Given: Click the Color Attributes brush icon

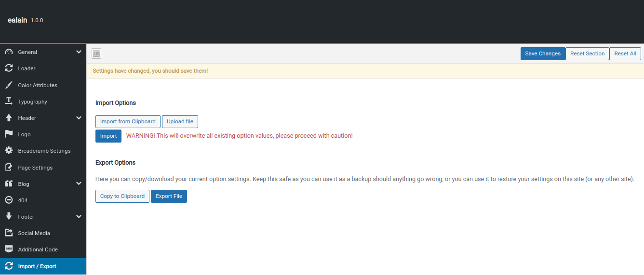Looking at the screenshot, I should coord(9,85).
